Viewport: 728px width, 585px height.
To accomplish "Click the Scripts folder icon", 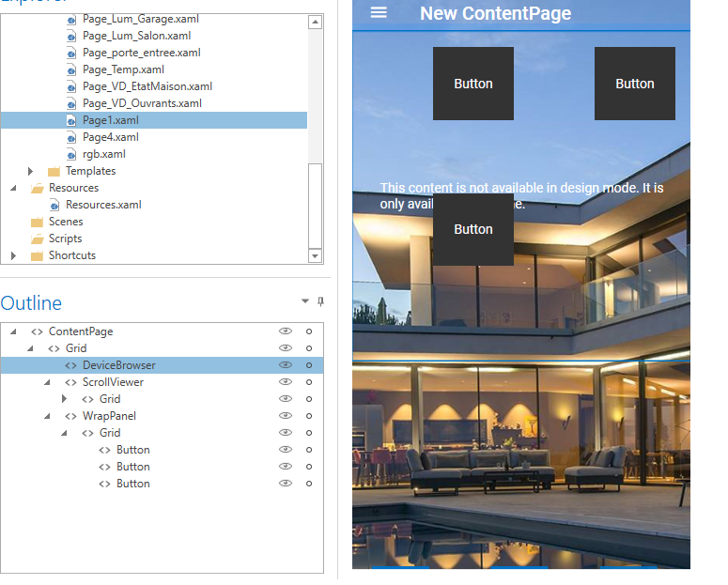I will 38,239.
